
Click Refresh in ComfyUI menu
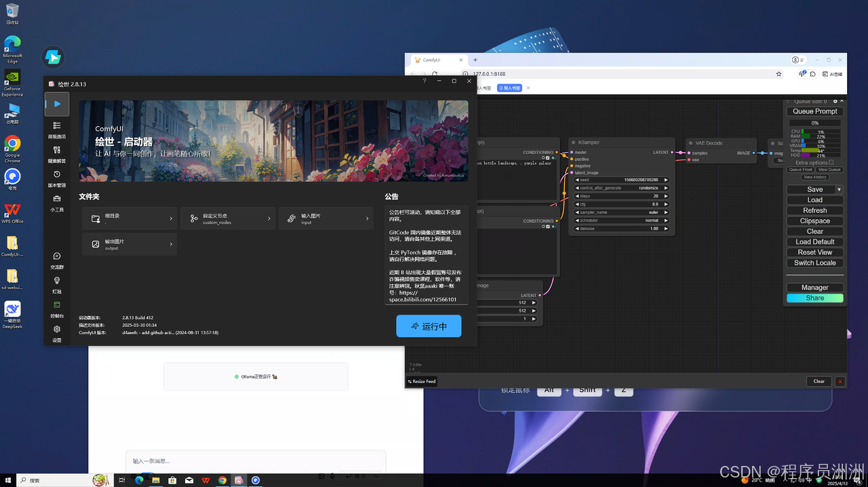pyautogui.click(x=815, y=210)
